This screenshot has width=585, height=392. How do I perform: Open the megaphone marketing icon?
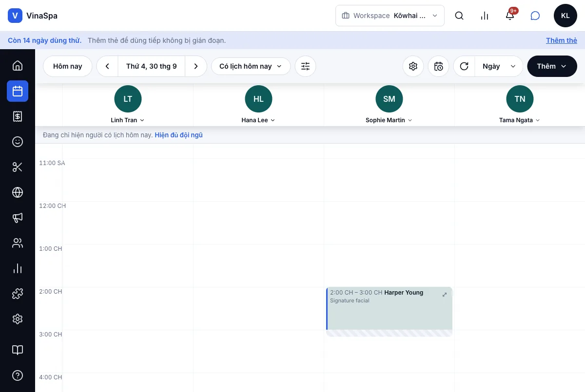coord(18,218)
